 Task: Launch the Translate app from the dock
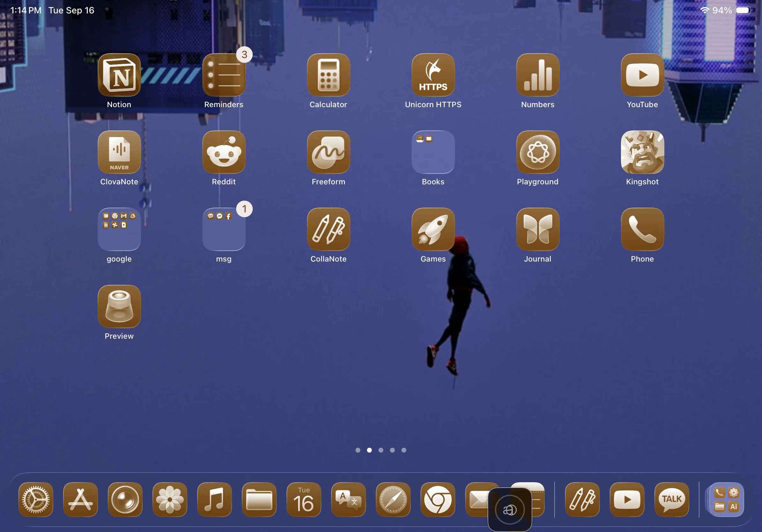(x=348, y=499)
